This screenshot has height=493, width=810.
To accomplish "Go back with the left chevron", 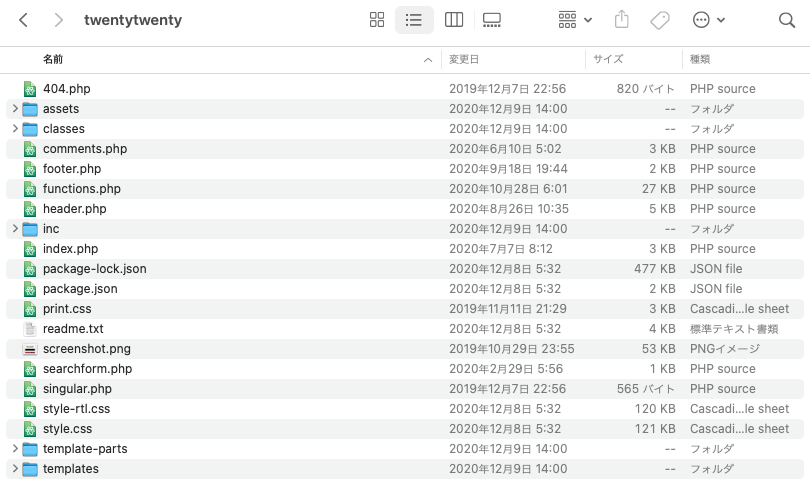I will click(24, 20).
